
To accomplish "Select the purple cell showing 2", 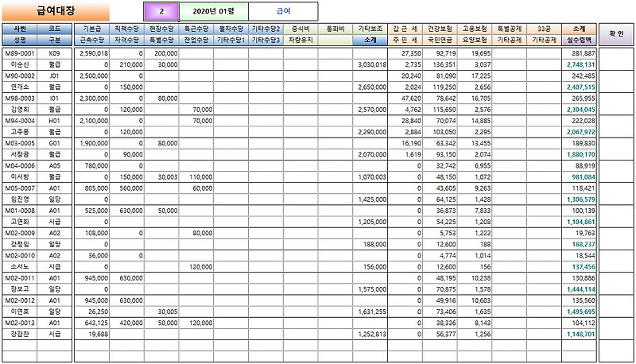I will point(161,11).
